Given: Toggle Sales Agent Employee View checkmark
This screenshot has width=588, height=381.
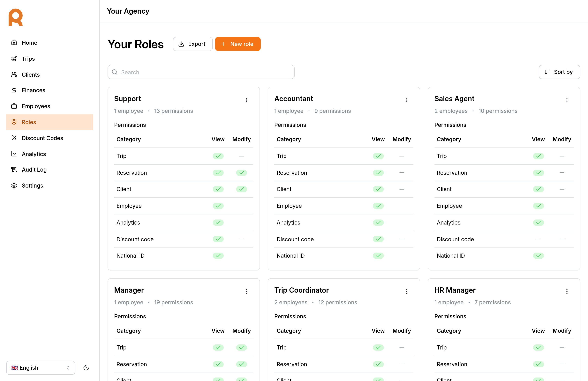Looking at the screenshot, I should click(x=538, y=206).
